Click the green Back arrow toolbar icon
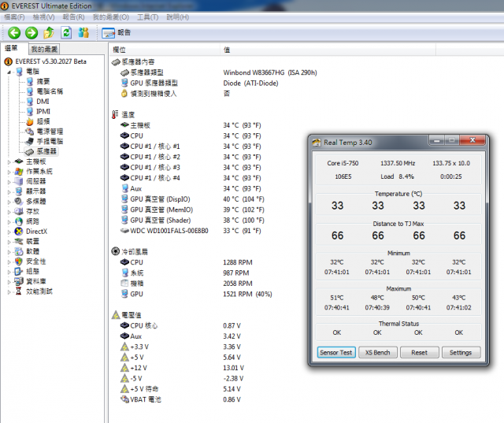The height and width of the screenshot is (423, 504). [x=14, y=32]
